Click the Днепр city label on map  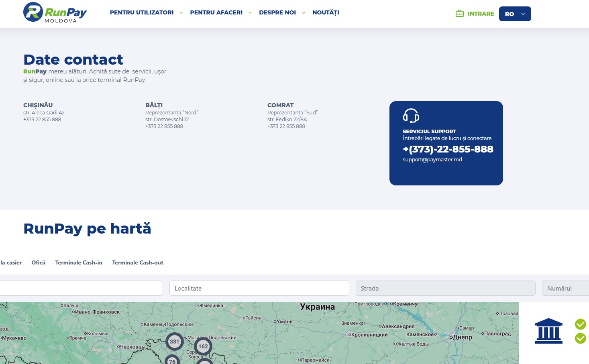click(x=463, y=337)
